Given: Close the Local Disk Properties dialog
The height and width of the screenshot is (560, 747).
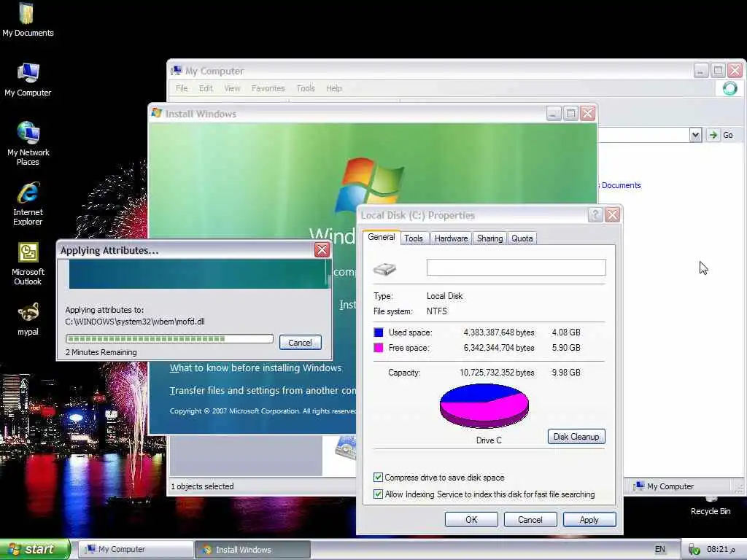Looking at the screenshot, I should coord(612,215).
